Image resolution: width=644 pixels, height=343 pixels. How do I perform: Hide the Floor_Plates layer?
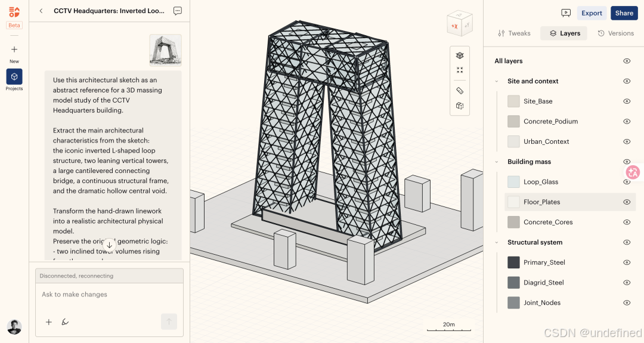[627, 202]
